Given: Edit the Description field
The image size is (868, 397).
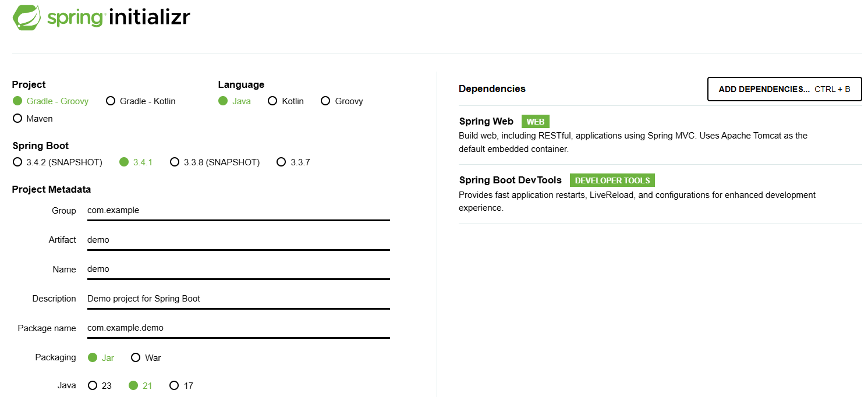Looking at the screenshot, I should point(239,299).
